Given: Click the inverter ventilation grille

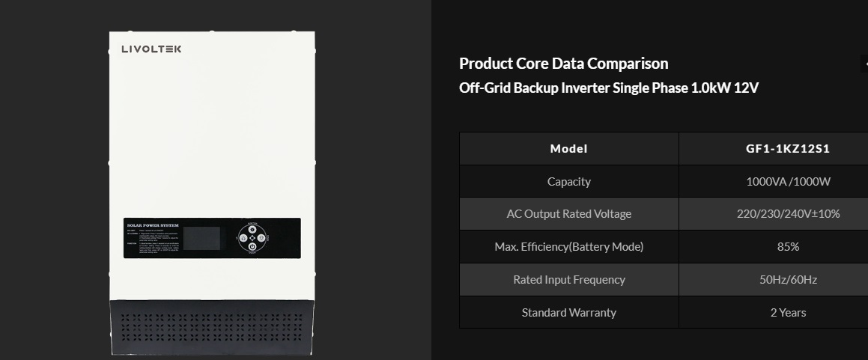Looking at the screenshot, I should click(x=212, y=327).
